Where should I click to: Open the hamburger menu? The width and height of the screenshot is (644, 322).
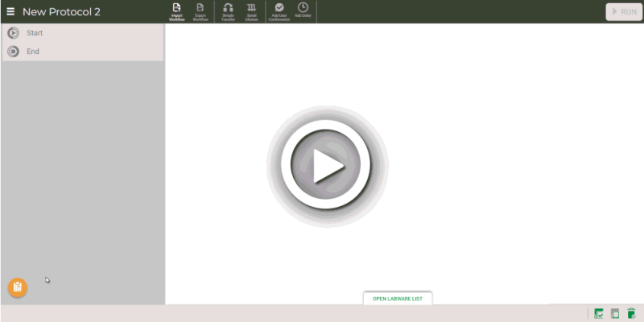[10, 12]
